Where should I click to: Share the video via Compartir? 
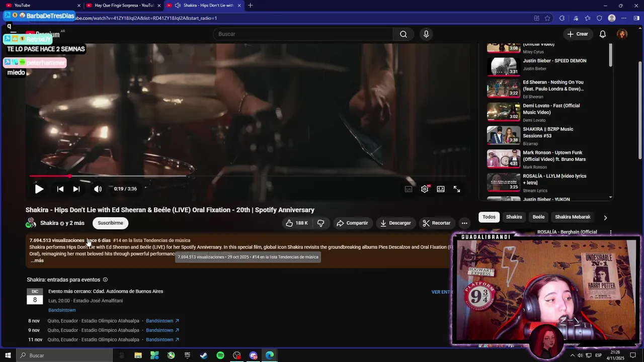(352, 223)
